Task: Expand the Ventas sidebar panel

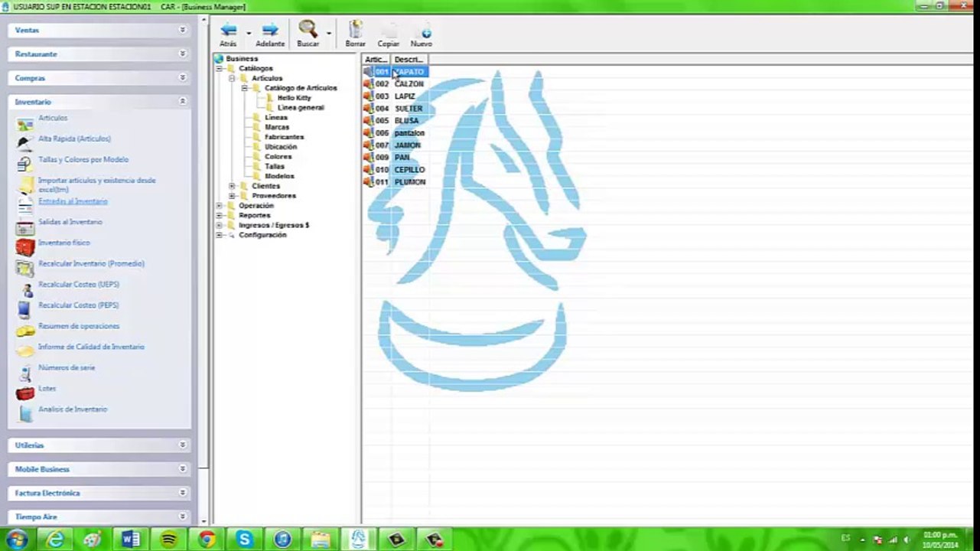Action: coord(182,30)
